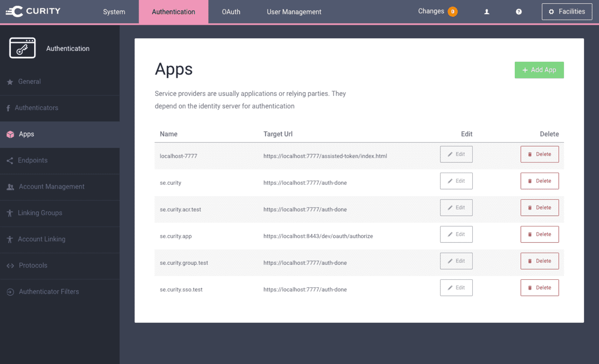599x364 pixels.
Task: Go to User Management tab
Action: 294,12
